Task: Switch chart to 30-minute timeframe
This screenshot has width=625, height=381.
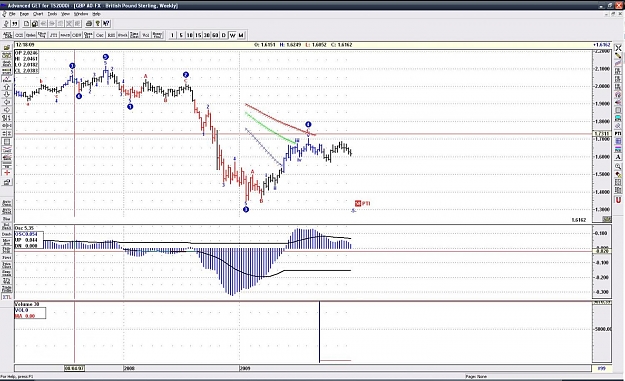Action: (x=206, y=35)
